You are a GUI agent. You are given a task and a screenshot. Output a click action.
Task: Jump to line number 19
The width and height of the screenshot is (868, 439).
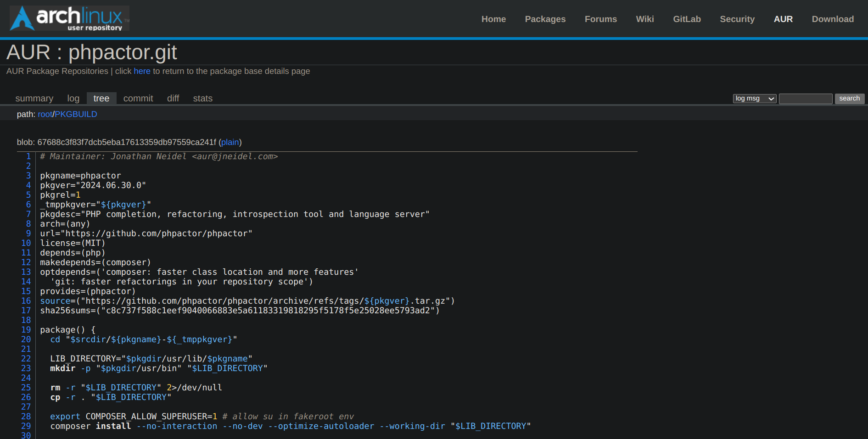tap(26, 330)
